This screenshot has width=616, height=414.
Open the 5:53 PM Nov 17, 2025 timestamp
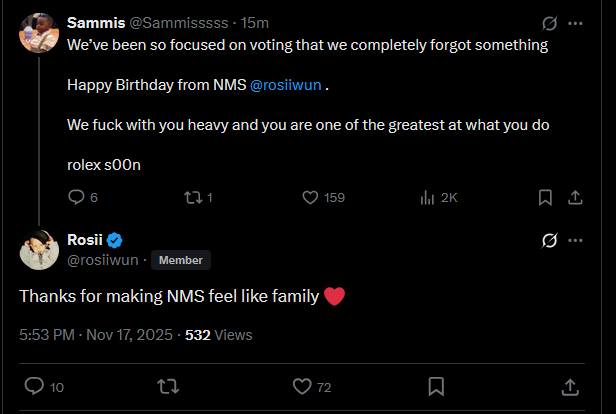pyautogui.click(x=94, y=335)
